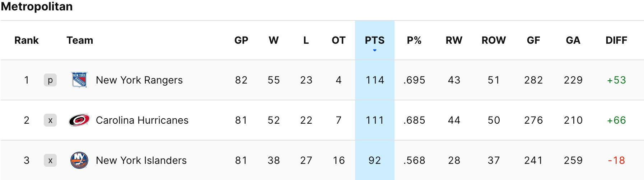Open the Carolina Hurricanes team link
The height and width of the screenshot is (180, 644).
pyautogui.click(x=142, y=120)
